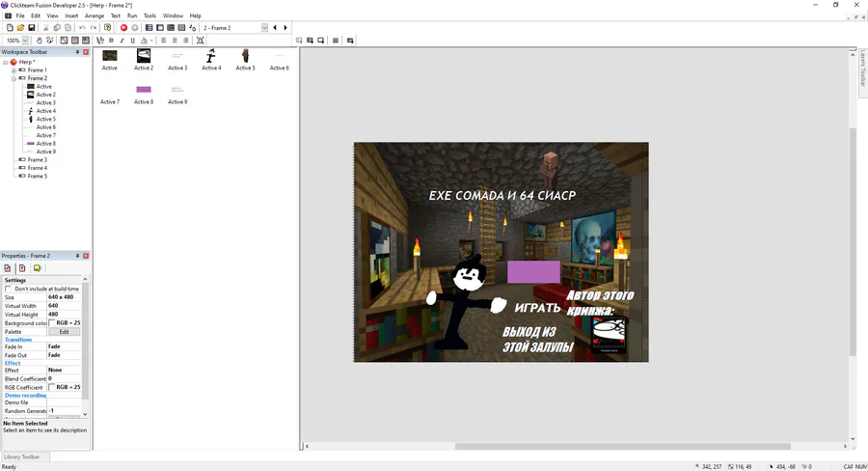Open the Edit menu

click(36, 15)
